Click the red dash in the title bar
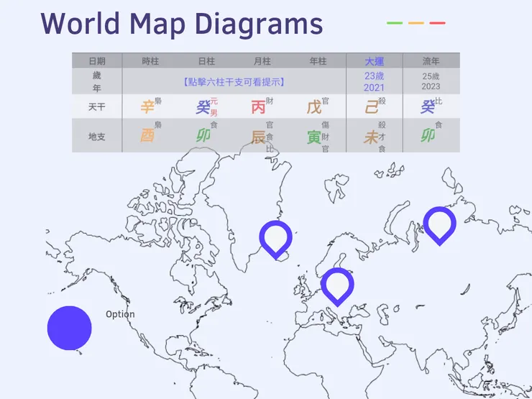 point(437,23)
